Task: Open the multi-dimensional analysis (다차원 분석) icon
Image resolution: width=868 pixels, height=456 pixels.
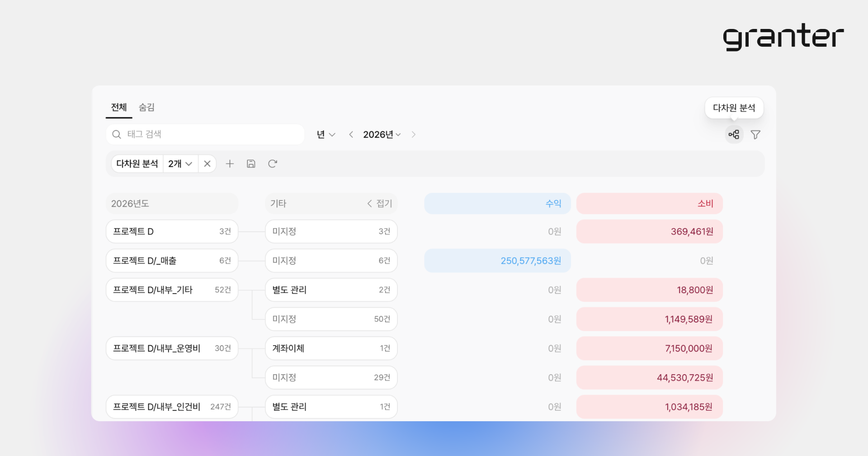Action: pyautogui.click(x=734, y=134)
